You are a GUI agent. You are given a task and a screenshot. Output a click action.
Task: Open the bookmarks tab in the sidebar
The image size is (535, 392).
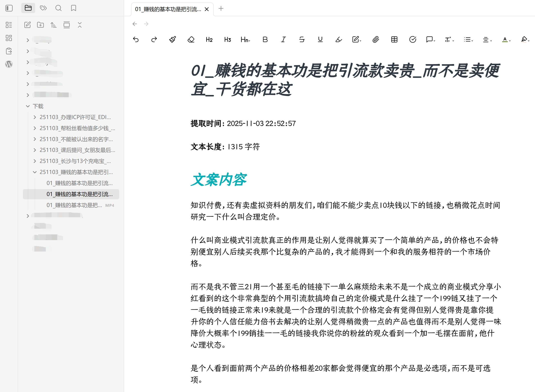pos(74,8)
